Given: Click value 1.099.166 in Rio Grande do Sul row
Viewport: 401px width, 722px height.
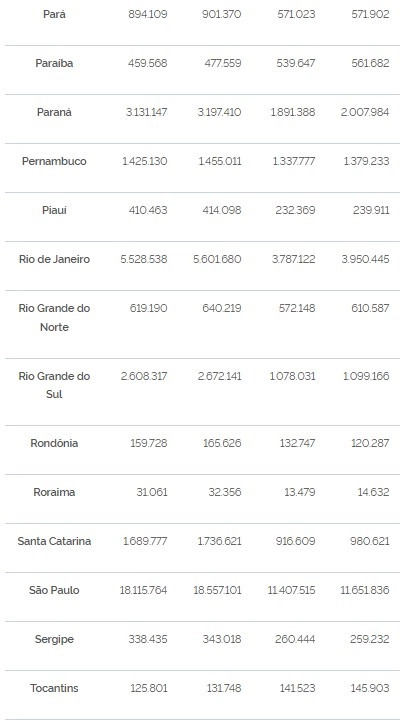Looking at the screenshot, I should click(366, 376).
